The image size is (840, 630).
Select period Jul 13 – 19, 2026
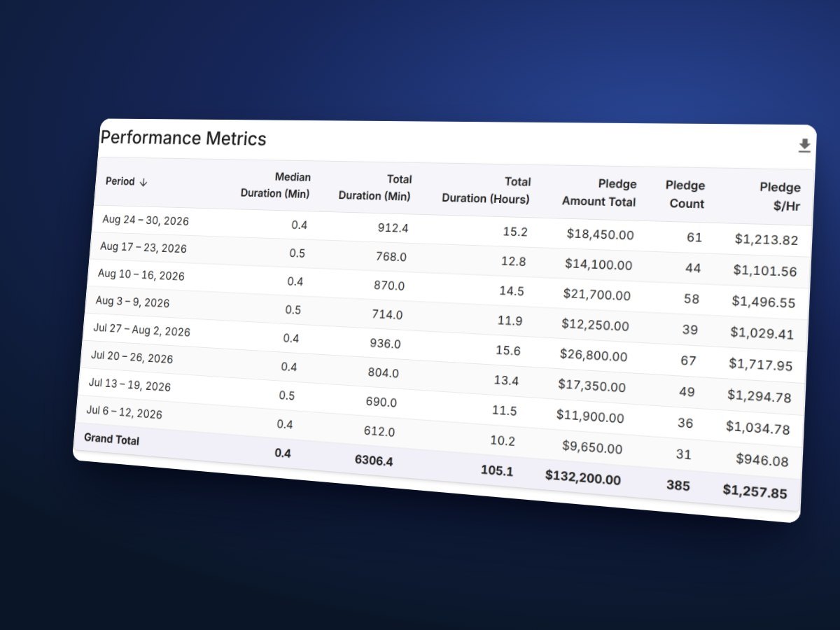coord(129,384)
